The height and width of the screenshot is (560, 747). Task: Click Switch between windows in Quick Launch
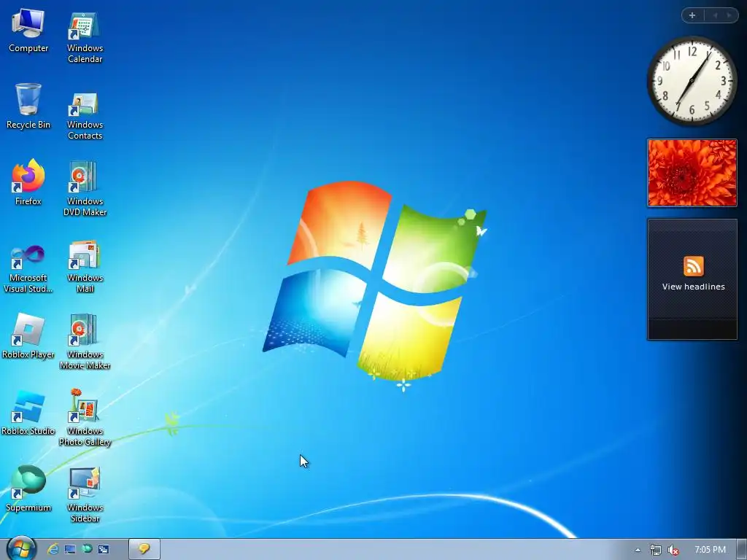pyautogui.click(x=104, y=550)
